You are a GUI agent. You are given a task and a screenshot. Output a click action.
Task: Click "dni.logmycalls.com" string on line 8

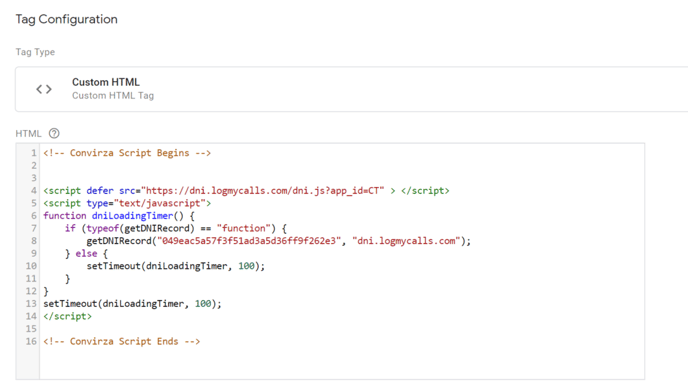pos(406,241)
